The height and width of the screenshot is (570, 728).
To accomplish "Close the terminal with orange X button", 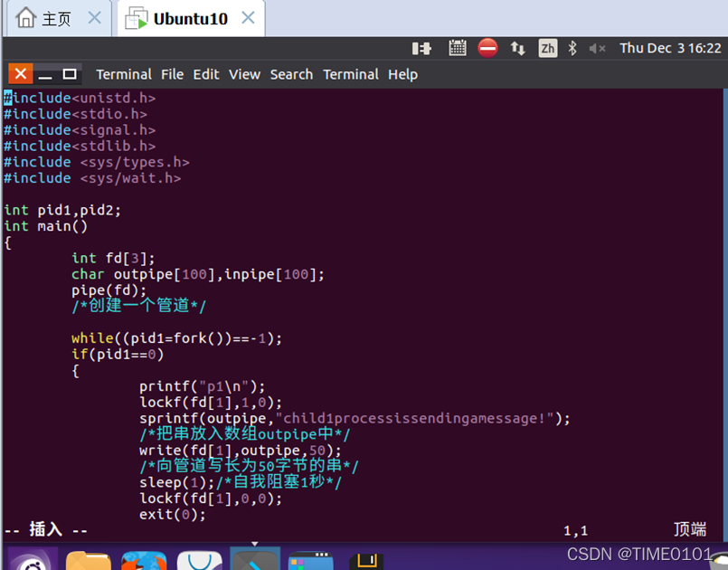I will tap(21, 74).
